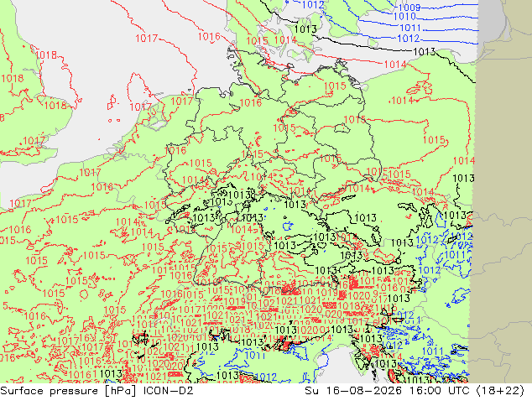The image size is (532, 411).
Task: Click the blue "1009" isobar label
Action: [x=409, y=8]
